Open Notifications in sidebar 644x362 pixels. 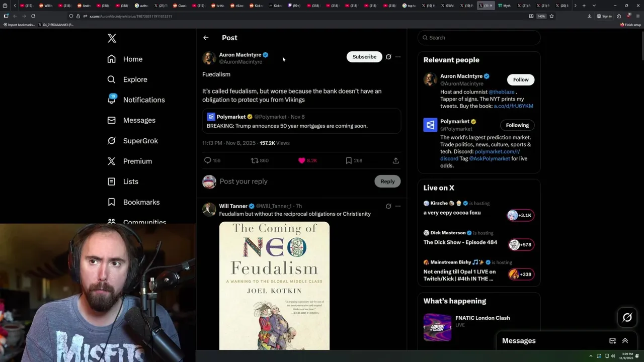coord(136,100)
